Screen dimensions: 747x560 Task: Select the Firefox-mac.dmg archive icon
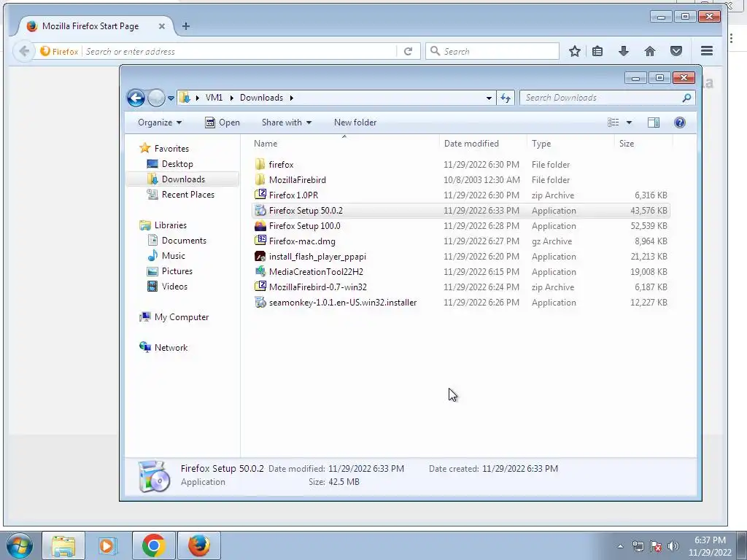260,241
